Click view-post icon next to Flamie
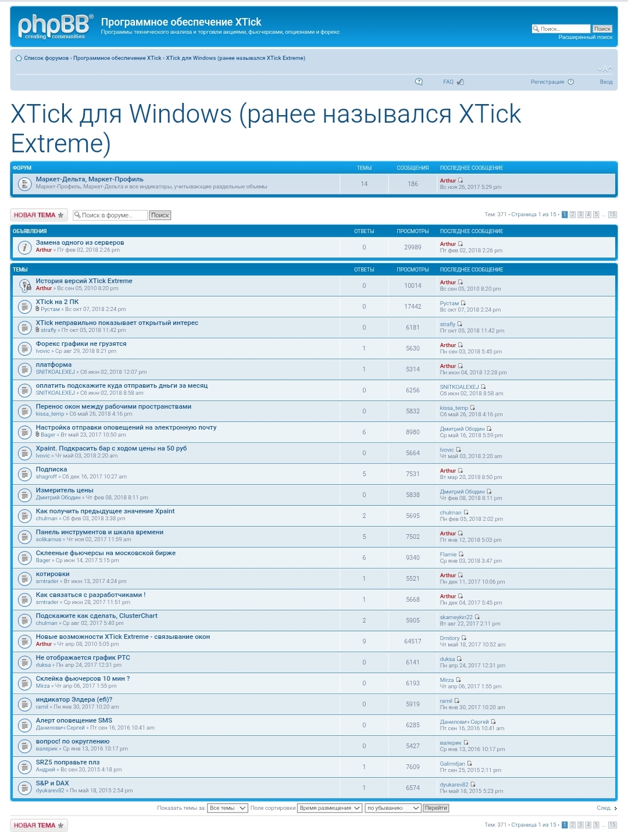 (x=461, y=555)
